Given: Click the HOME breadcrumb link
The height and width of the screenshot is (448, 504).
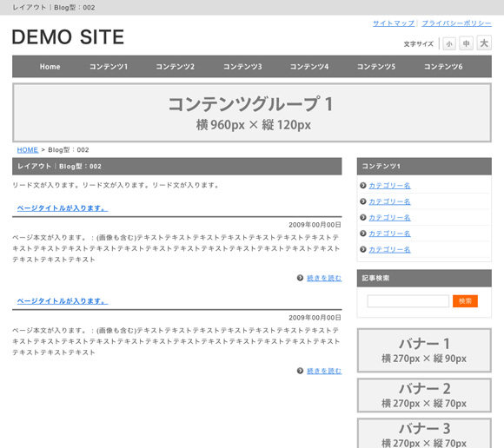Looking at the screenshot, I should [28, 149].
